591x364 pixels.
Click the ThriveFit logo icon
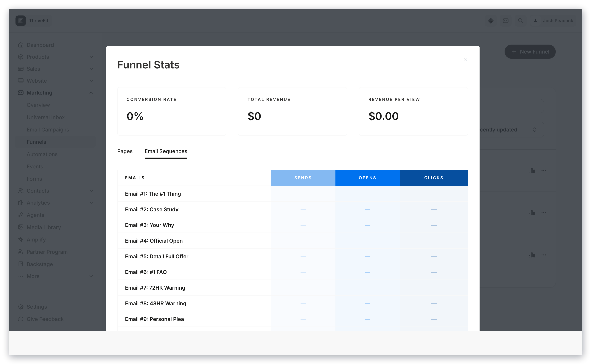pyautogui.click(x=21, y=21)
